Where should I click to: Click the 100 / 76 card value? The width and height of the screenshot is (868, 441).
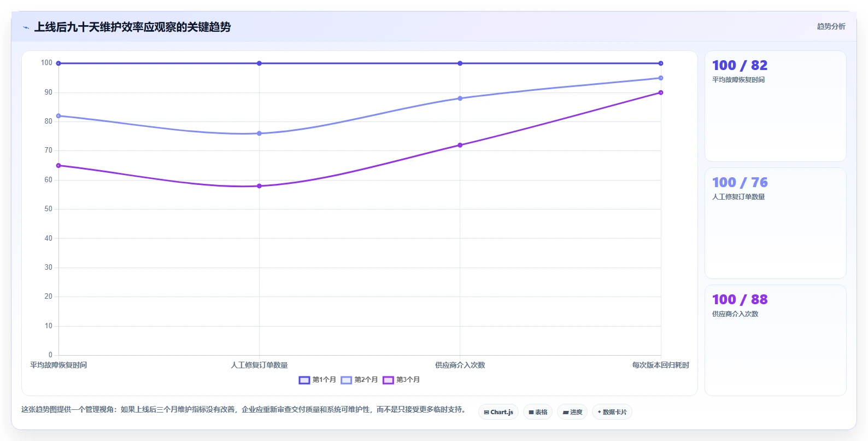point(740,183)
